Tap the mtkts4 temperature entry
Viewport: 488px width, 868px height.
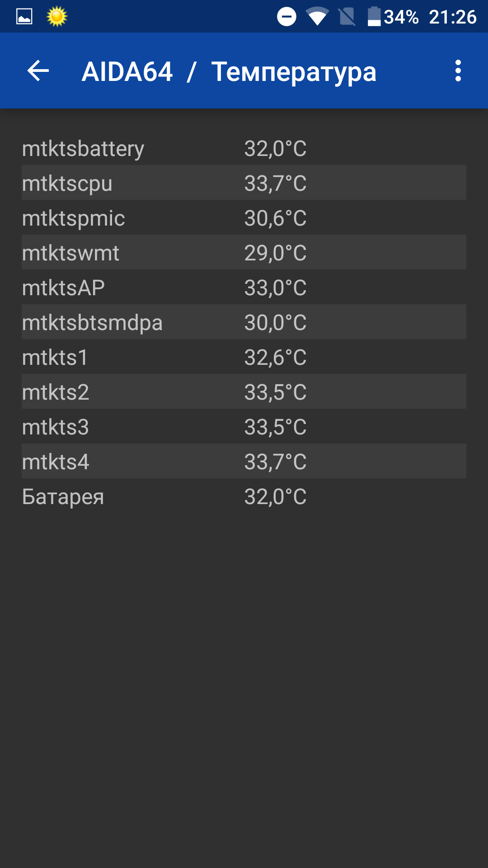244,462
